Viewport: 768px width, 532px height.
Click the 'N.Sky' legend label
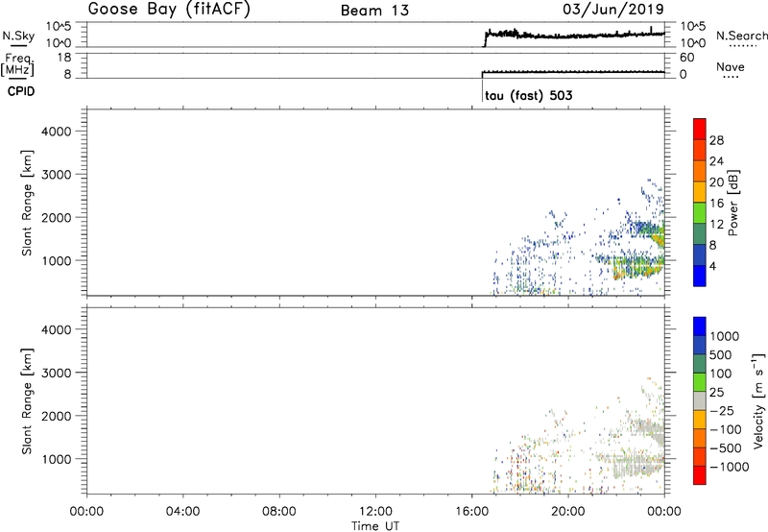click(x=18, y=36)
